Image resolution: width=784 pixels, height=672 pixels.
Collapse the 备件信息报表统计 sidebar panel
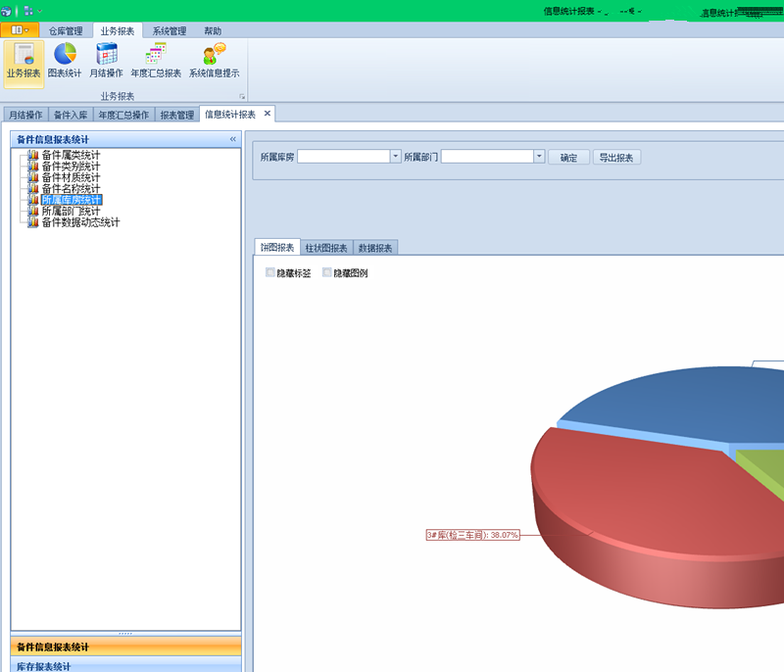(233, 138)
